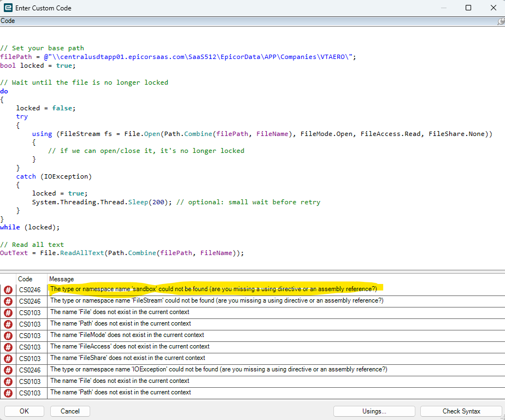The image size is (505, 420).
Task: Open the Usings... dialog
Action: (x=374, y=411)
